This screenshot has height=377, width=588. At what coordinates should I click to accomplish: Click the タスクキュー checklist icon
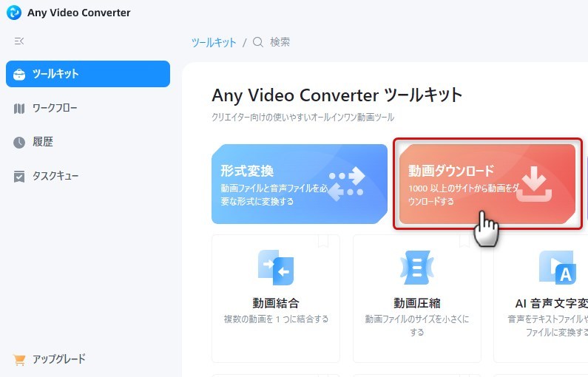click(19, 176)
